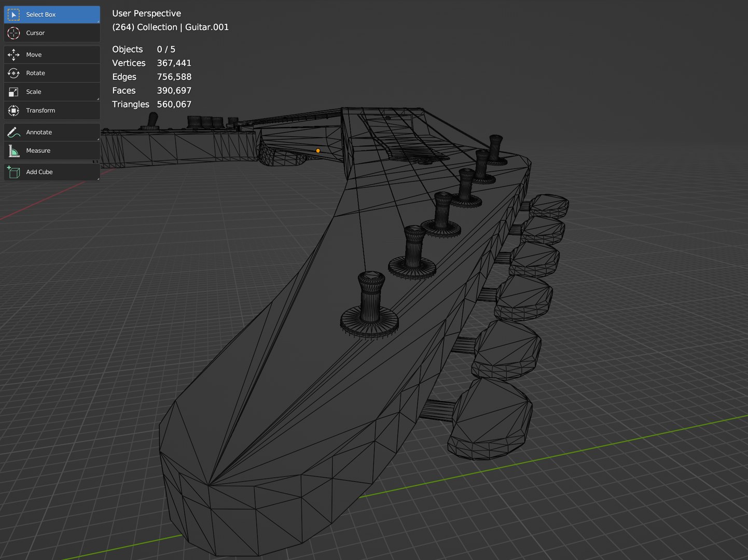The height and width of the screenshot is (560, 748).
Task: Click the '(264) Collection | Guitar.001' text
Action: click(x=170, y=27)
